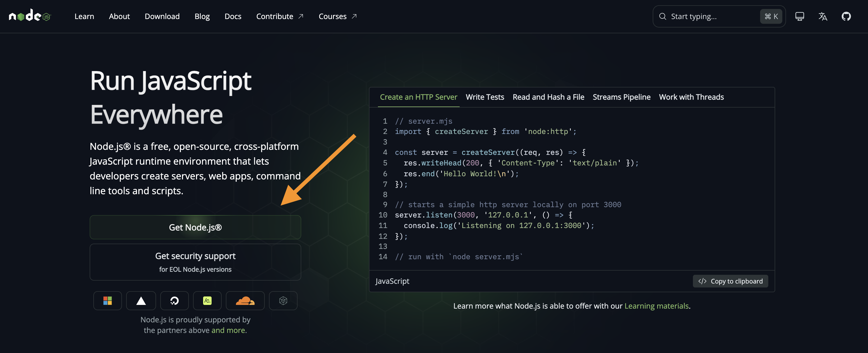Click the Cloudflare partner logo
868x353 pixels.
point(245,300)
